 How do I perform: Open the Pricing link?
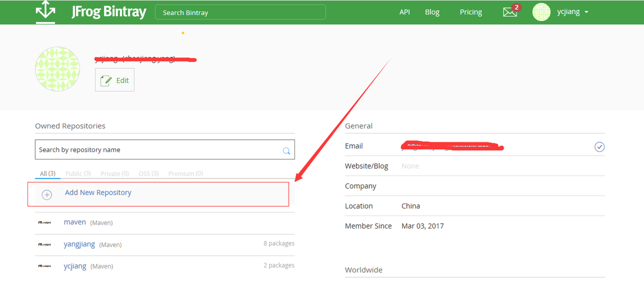(x=471, y=12)
